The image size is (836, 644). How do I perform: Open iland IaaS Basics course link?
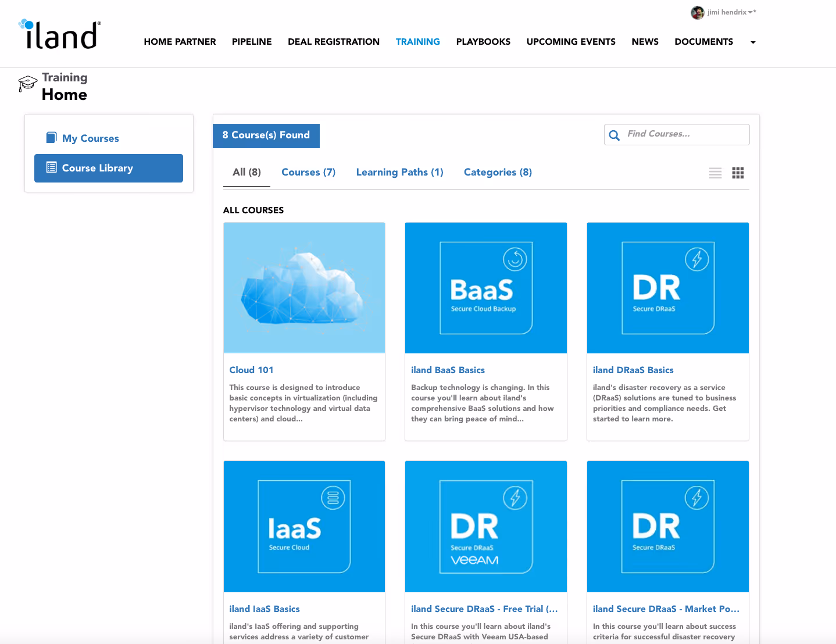(265, 609)
